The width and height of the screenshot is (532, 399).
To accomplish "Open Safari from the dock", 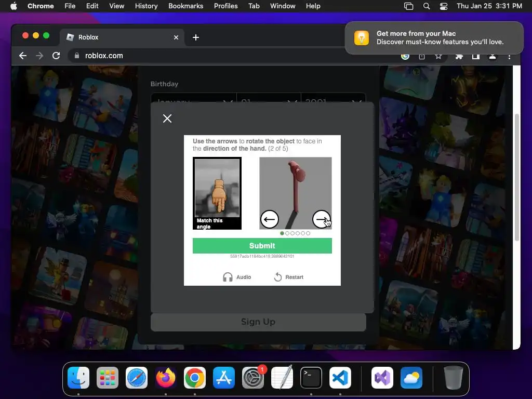I will click(137, 378).
